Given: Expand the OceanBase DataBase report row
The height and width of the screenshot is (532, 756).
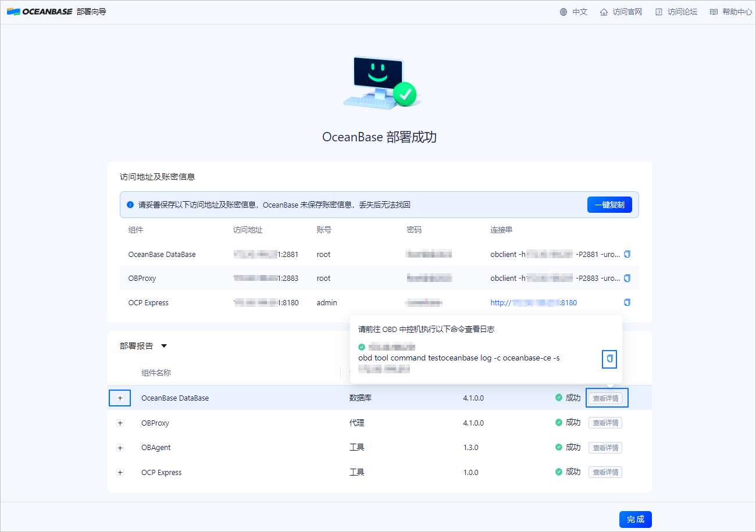Looking at the screenshot, I should point(120,398).
